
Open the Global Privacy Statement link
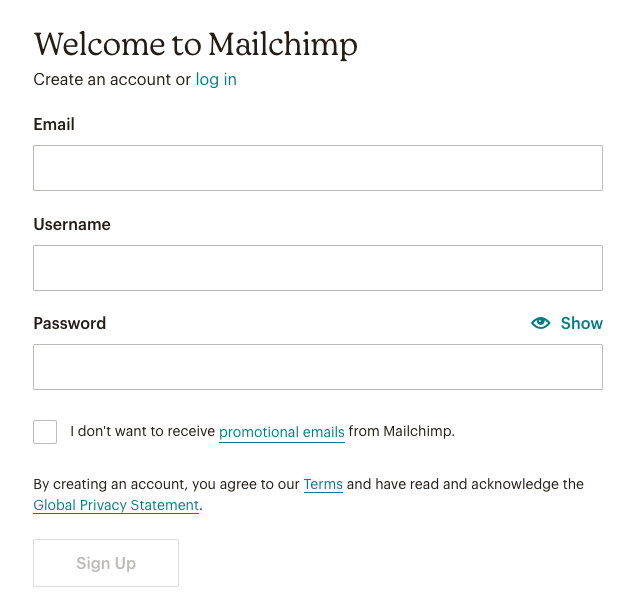click(x=116, y=505)
